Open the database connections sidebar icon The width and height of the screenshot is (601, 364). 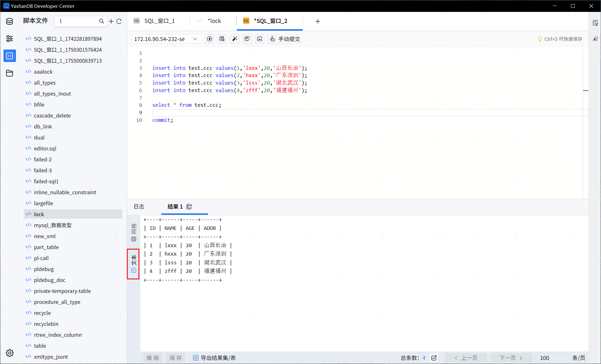click(x=9, y=21)
